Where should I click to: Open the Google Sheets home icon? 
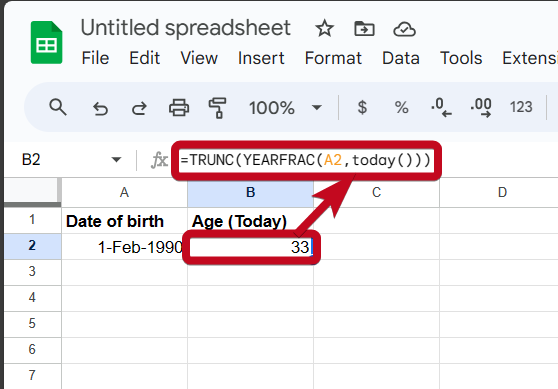47,43
